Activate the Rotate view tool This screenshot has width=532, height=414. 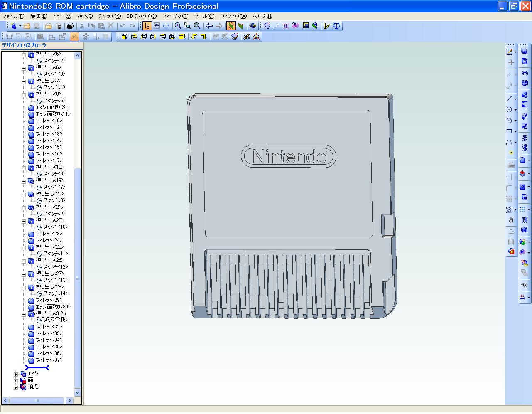[167, 26]
